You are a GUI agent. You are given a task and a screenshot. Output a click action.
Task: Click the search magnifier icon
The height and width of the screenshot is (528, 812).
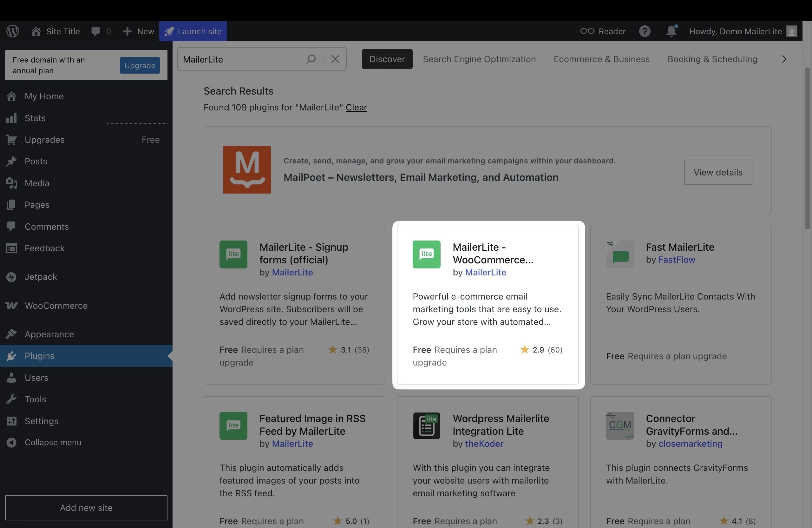point(311,59)
